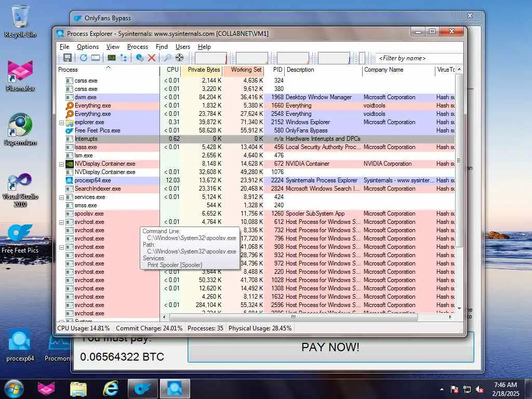Open Windows Explorer folder in taskbar
This screenshot has height=399, width=532.
pyautogui.click(x=78, y=389)
